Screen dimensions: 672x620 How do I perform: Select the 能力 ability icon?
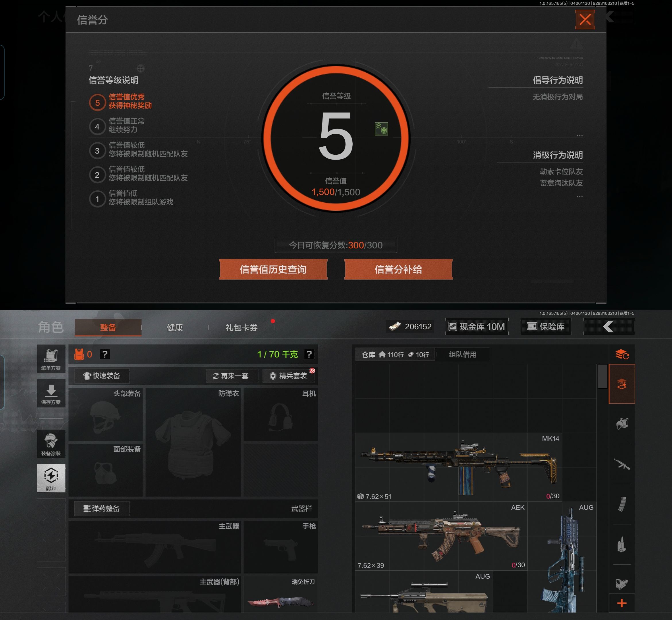tap(51, 478)
